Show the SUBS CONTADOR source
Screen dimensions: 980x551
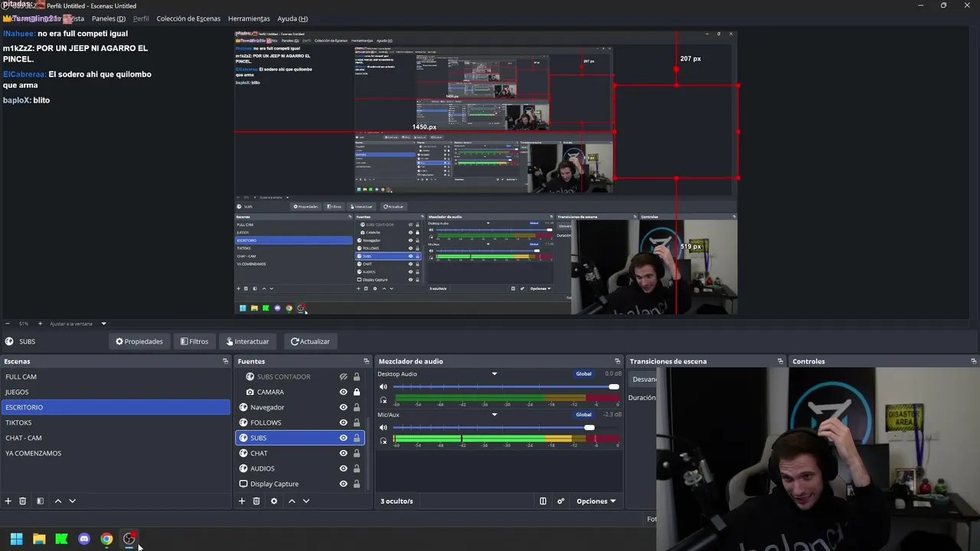tap(344, 377)
